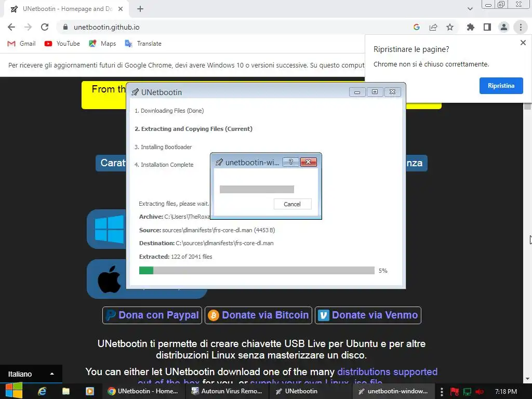
Task: Close the small unetbootin-wi... dialog
Action: click(309, 162)
